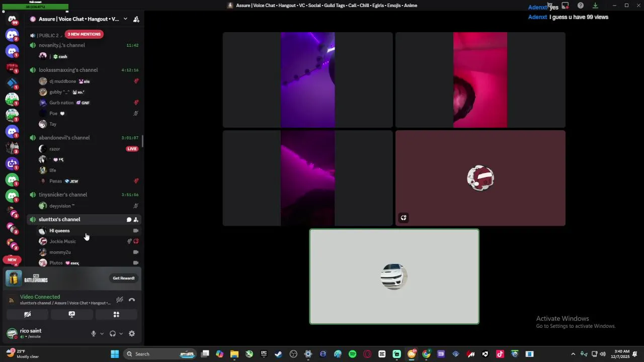Image resolution: width=644 pixels, height=362 pixels.
Task: Select the red camera video tile
Action: [480, 80]
